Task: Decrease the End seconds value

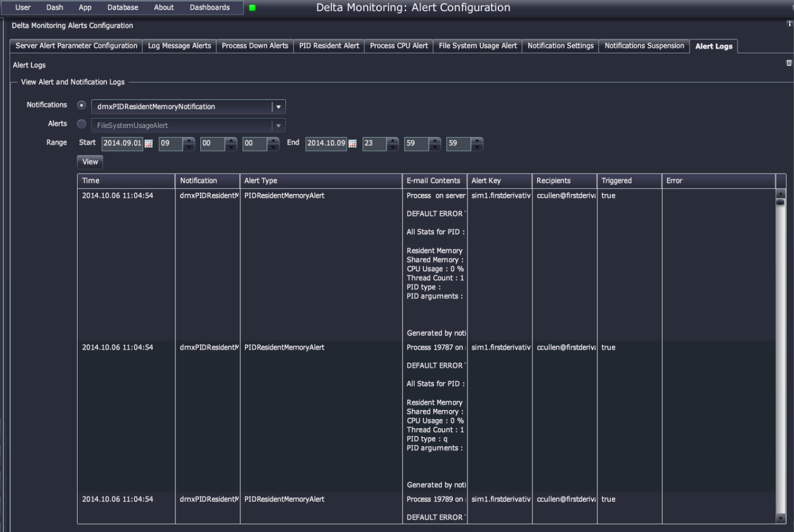Action: pos(477,147)
